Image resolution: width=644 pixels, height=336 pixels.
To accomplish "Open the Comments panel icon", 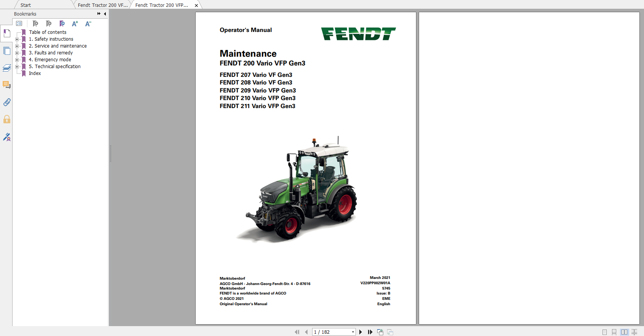I will point(7,85).
